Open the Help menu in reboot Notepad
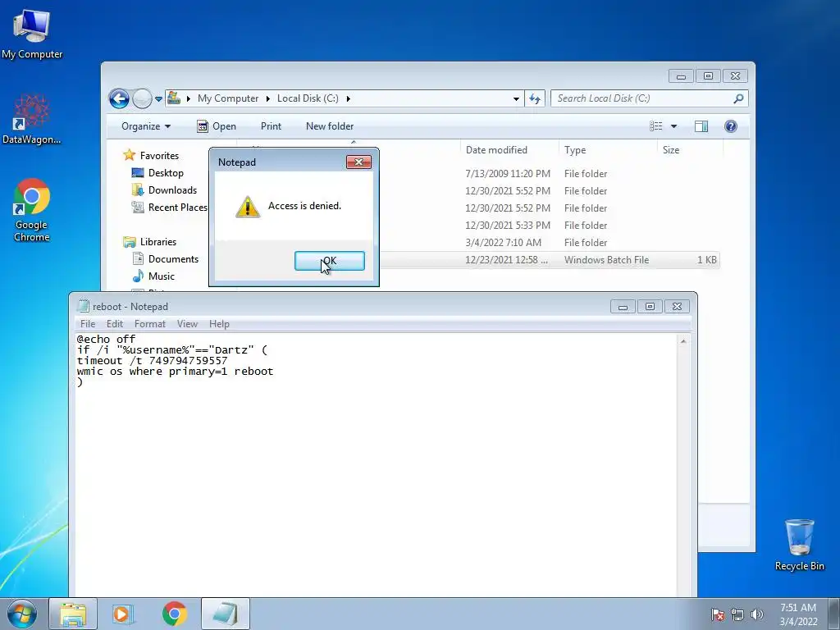 [x=219, y=323]
